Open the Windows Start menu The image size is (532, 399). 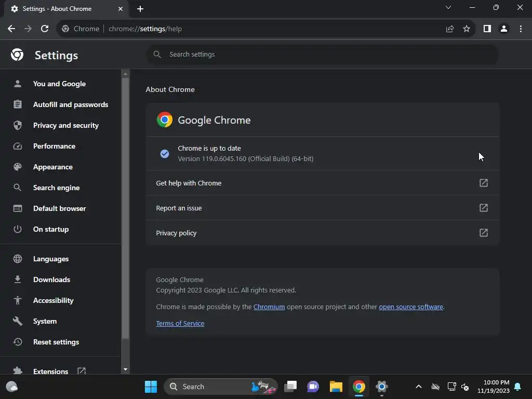point(151,387)
